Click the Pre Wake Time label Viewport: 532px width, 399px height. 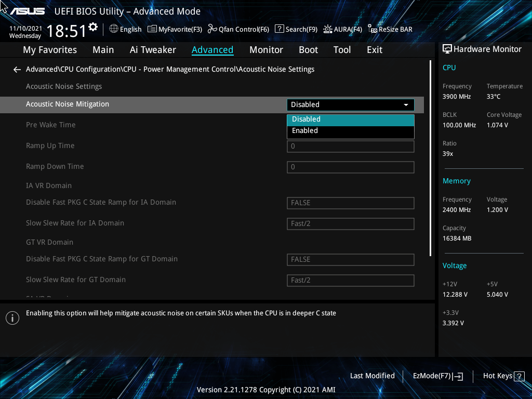tap(50, 125)
